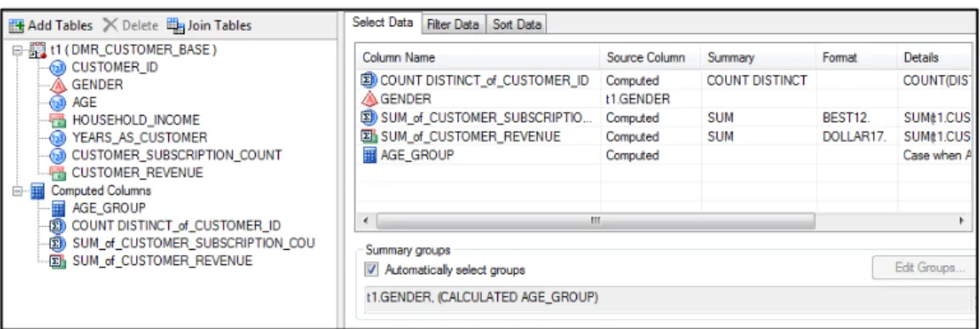
Task: Click the Delete X icon
Action: (110, 26)
